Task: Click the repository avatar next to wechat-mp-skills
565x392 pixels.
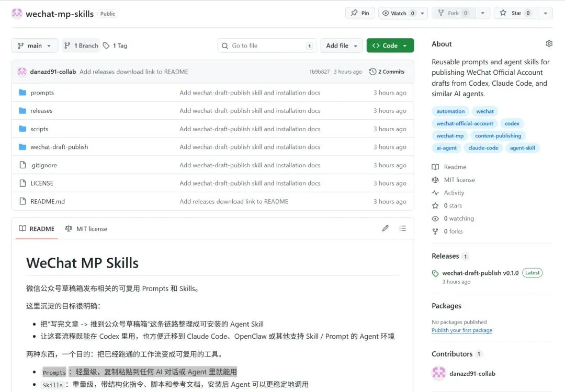Action: point(17,13)
